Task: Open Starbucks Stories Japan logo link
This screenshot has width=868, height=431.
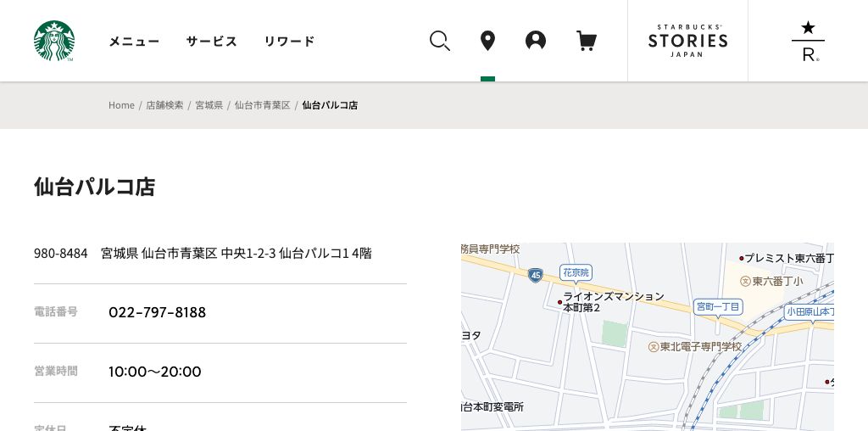Action: point(687,41)
